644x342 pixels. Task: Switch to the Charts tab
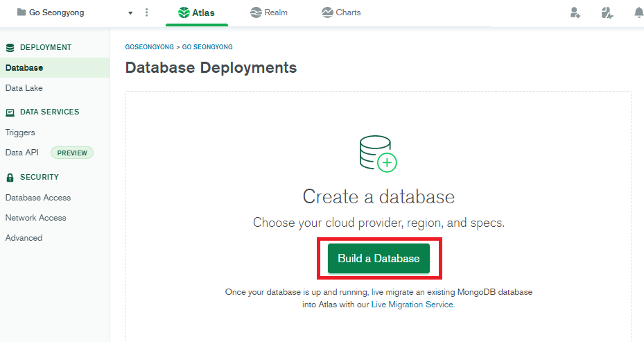341,12
